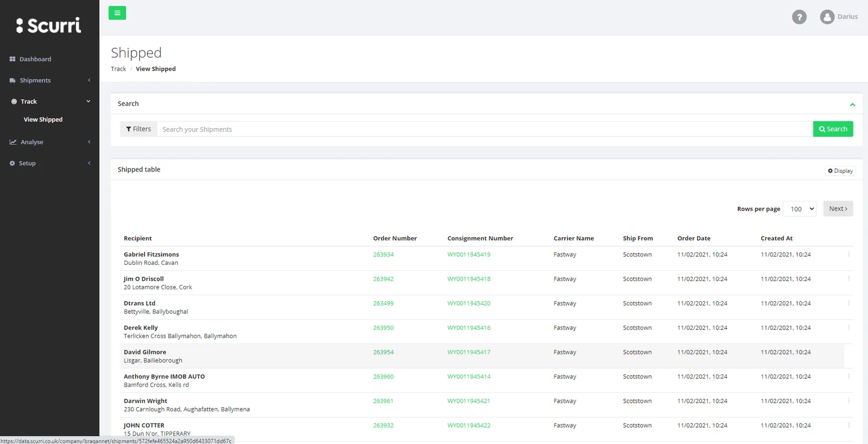Viewport: 868px width, 444px height.
Task: Click the Order Number column header
Action: coord(395,238)
